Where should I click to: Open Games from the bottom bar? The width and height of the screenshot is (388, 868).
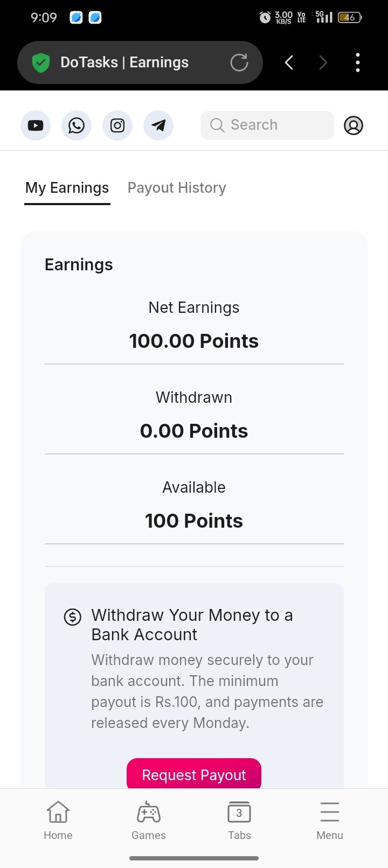tap(149, 821)
